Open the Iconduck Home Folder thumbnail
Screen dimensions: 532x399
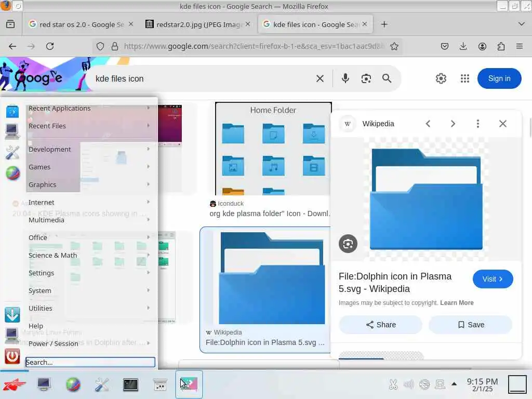click(x=273, y=149)
